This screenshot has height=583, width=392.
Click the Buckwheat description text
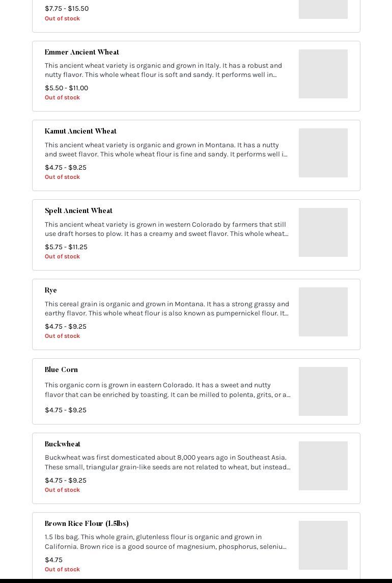click(167, 462)
